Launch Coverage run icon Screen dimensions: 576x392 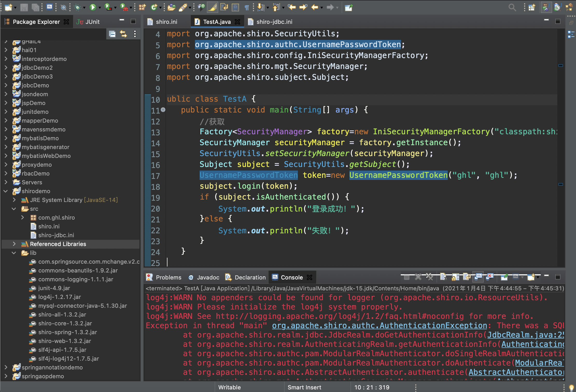(x=108, y=7)
